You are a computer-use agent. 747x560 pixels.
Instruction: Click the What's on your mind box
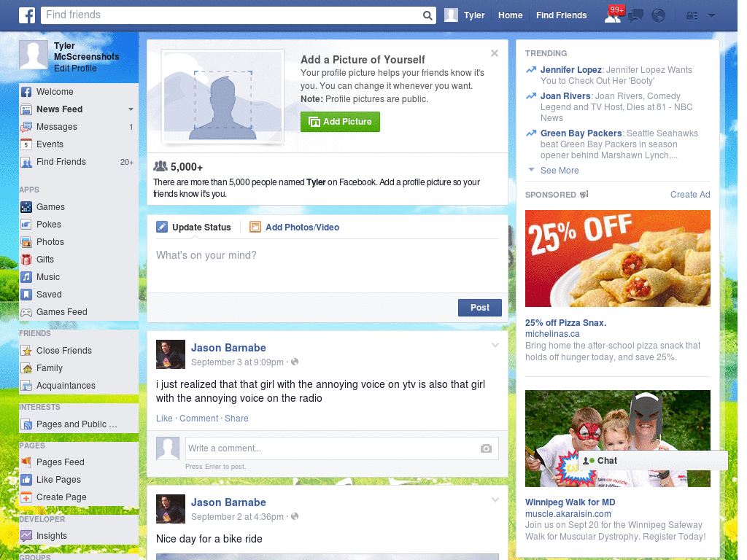pyautogui.click(x=328, y=265)
